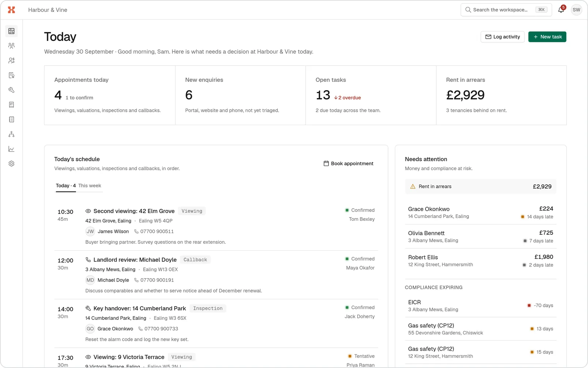The width and height of the screenshot is (588, 368).
Task: Click the phone icon next to 07700 900511
Action: click(x=136, y=231)
